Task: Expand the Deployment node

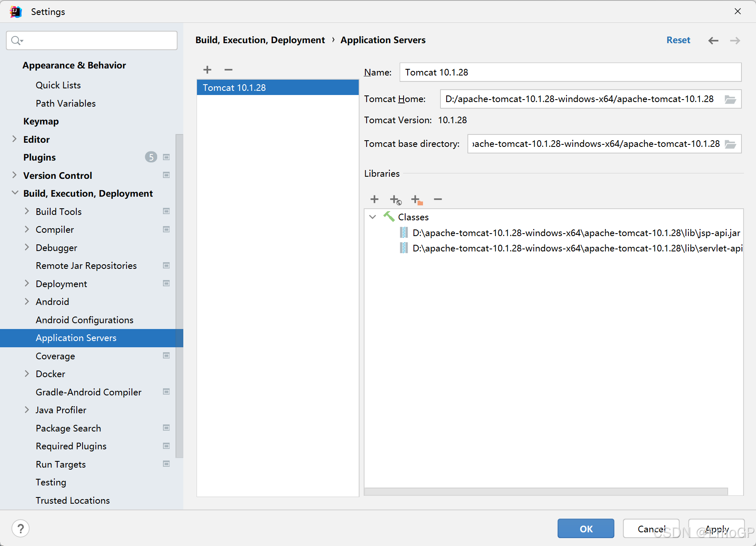Action: click(27, 283)
